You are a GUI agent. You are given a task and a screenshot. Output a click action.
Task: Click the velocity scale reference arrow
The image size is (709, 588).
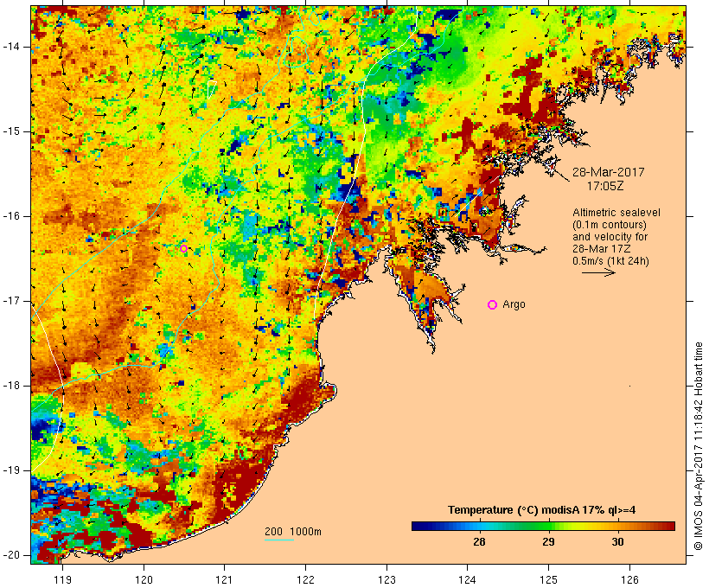pos(598,272)
